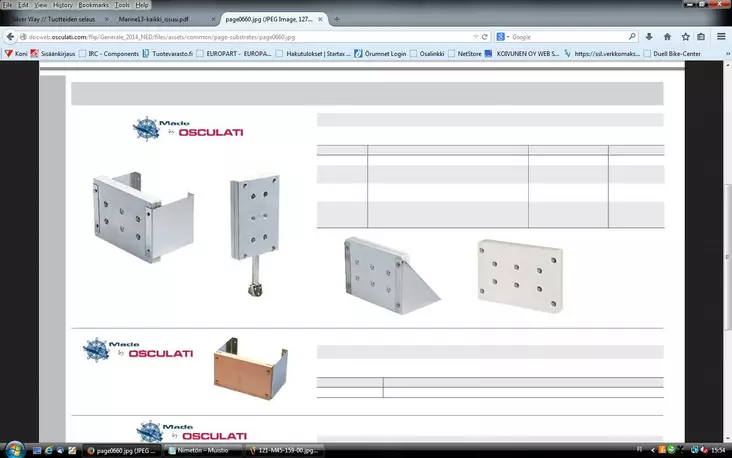Close the Silver Way tab
The width and height of the screenshot is (732, 458).
tap(106, 19)
